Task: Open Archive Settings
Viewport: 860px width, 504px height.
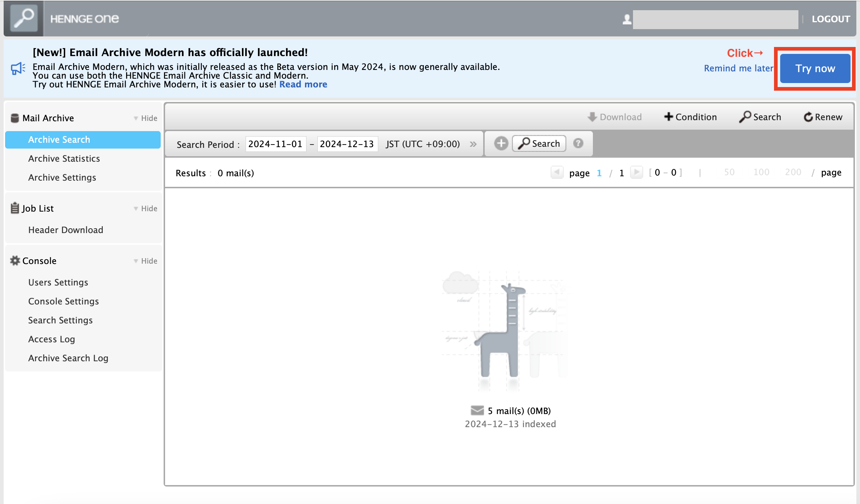Action: tap(62, 177)
